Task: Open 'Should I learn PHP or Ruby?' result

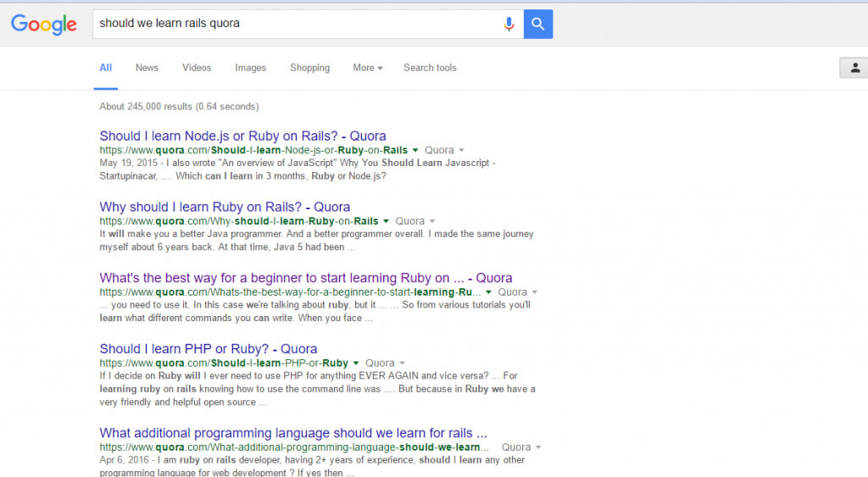Action: click(x=209, y=348)
